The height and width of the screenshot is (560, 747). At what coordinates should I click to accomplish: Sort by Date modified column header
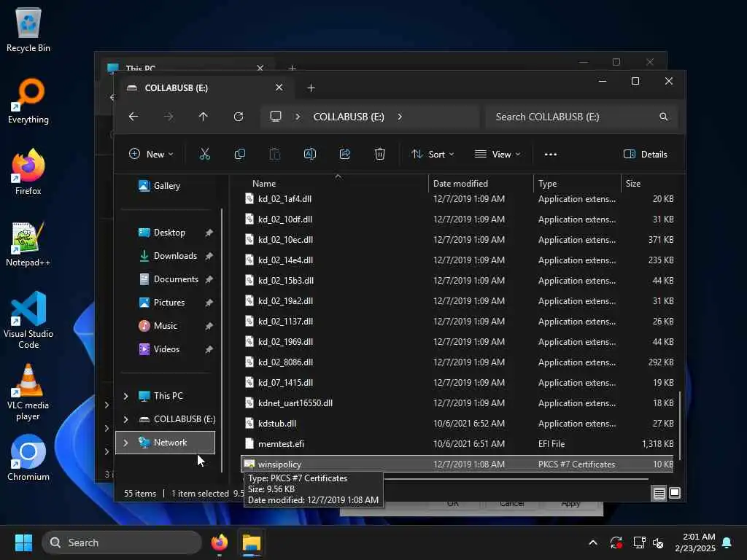pyautogui.click(x=481, y=183)
